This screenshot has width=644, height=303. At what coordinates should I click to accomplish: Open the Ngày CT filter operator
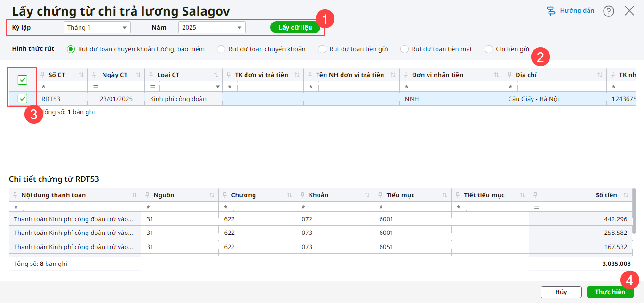(96, 87)
